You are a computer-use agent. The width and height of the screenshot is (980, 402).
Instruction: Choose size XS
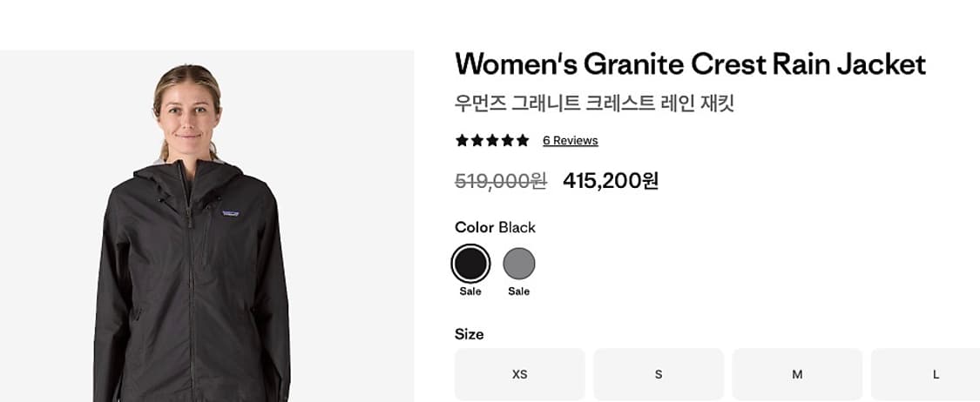(x=519, y=374)
